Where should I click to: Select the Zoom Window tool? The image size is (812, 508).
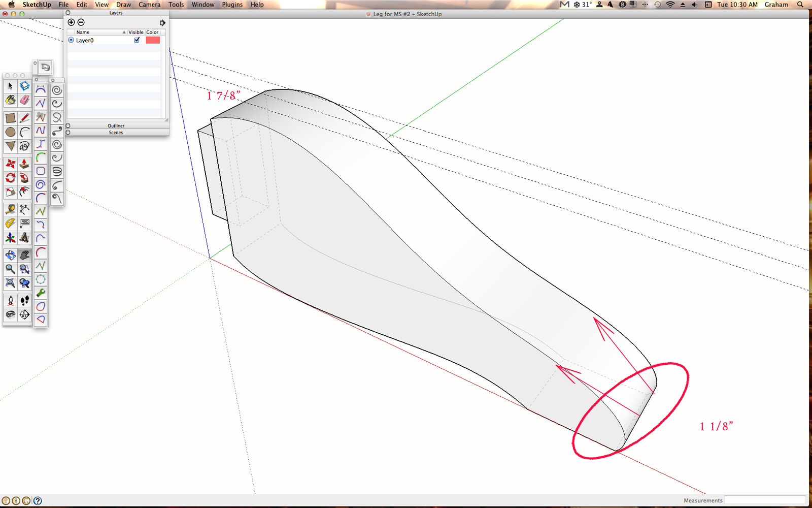24,269
